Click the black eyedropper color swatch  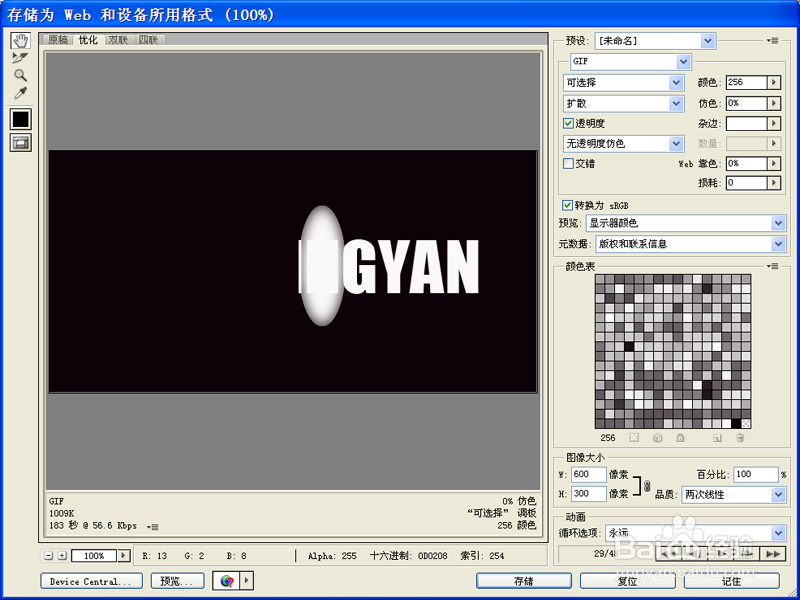[x=19, y=119]
